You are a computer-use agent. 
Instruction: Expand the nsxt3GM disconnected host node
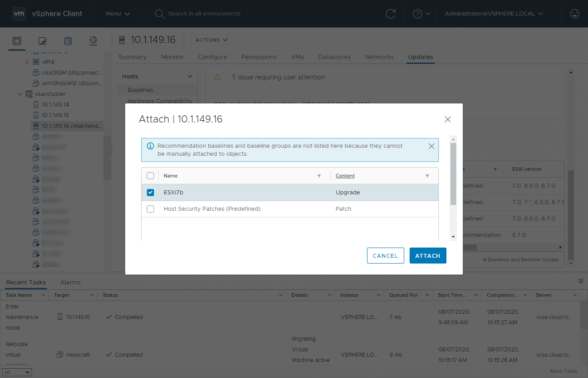[x=27, y=72]
